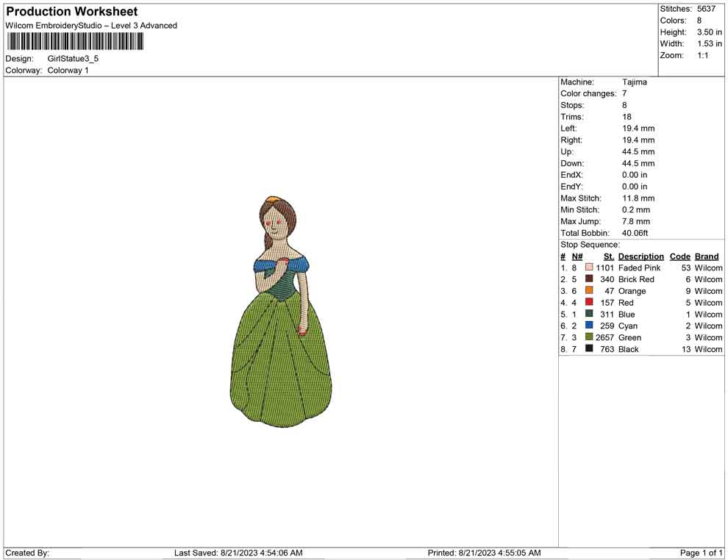Click the design name 'GirlStatue3_5'
The image size is (728, 560).
pos(73,59)
